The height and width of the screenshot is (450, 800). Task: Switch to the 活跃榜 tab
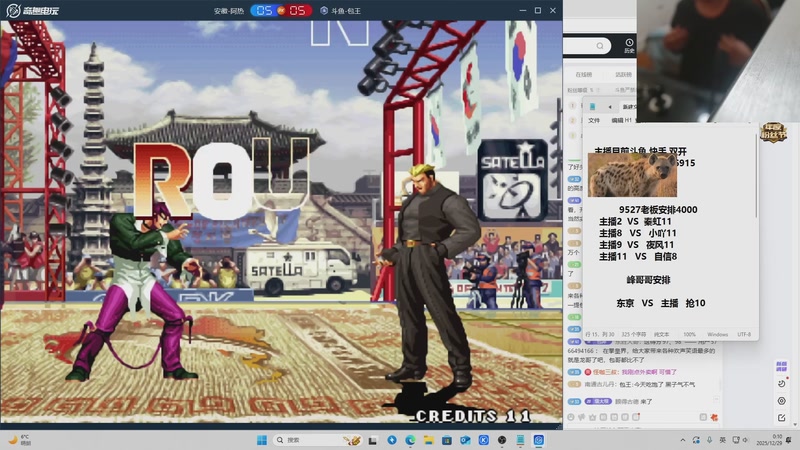click(623, 74)
